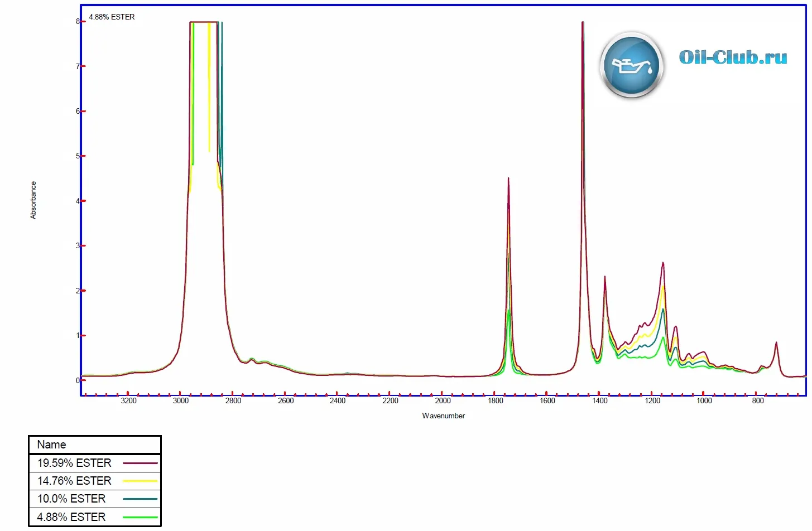Click the absorbance 8 tick label
812x531 pixels.
pyautogui.click(x=78, y=22)
